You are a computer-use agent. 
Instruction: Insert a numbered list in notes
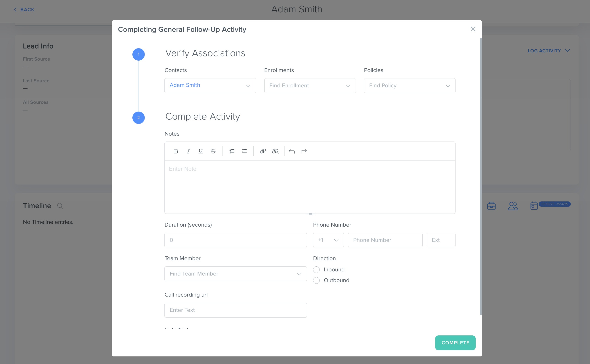232,151
